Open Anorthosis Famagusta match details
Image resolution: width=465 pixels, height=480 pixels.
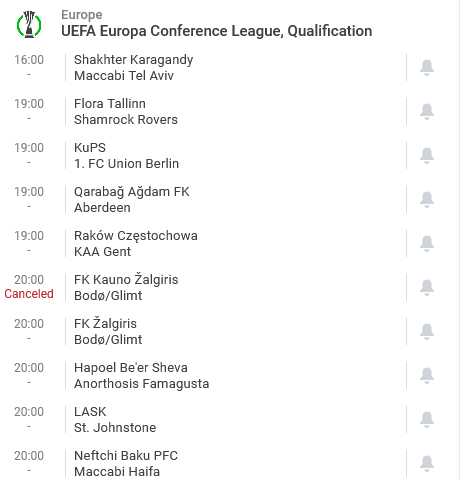click(141, 384)
